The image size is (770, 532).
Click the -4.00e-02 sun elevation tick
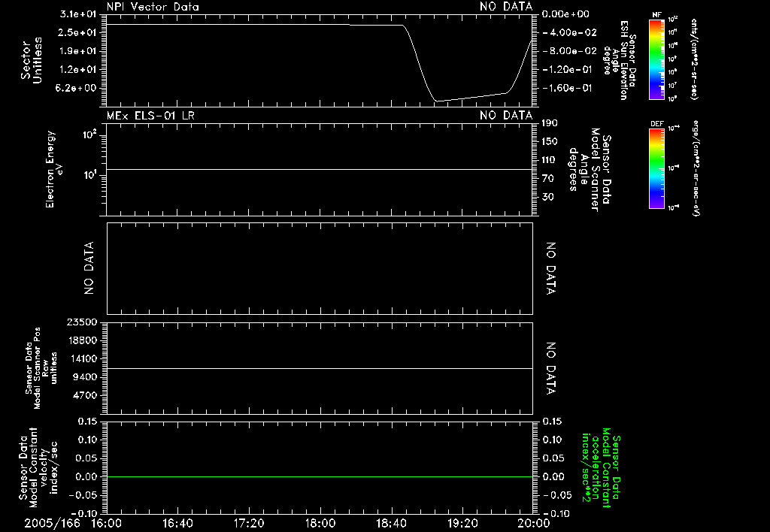[570, 32]
